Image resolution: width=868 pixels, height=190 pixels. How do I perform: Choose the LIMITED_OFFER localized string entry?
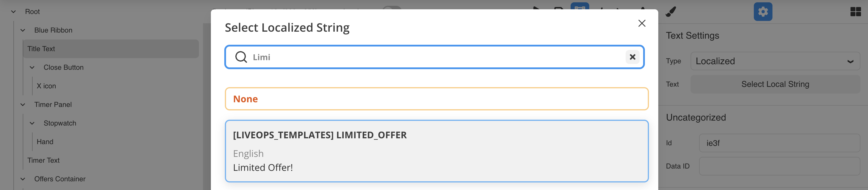click(x=437, y=151)
